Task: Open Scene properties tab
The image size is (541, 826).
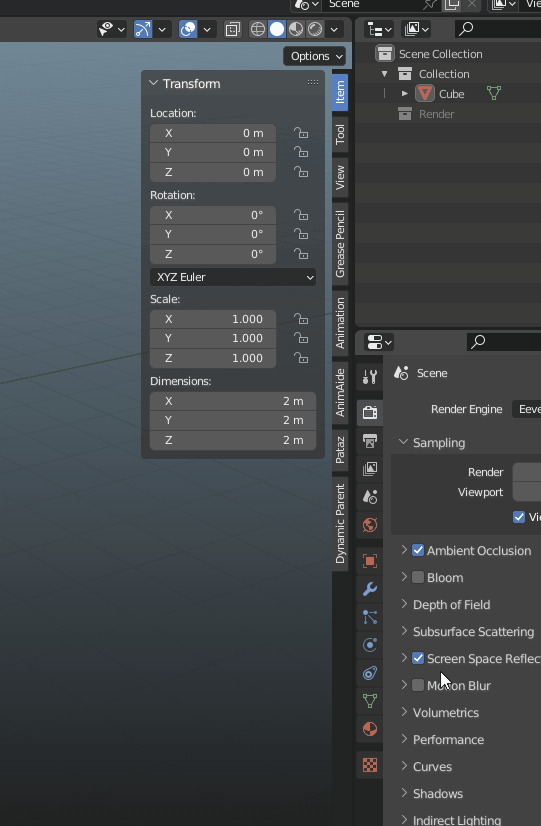Action: pos(370,497)
